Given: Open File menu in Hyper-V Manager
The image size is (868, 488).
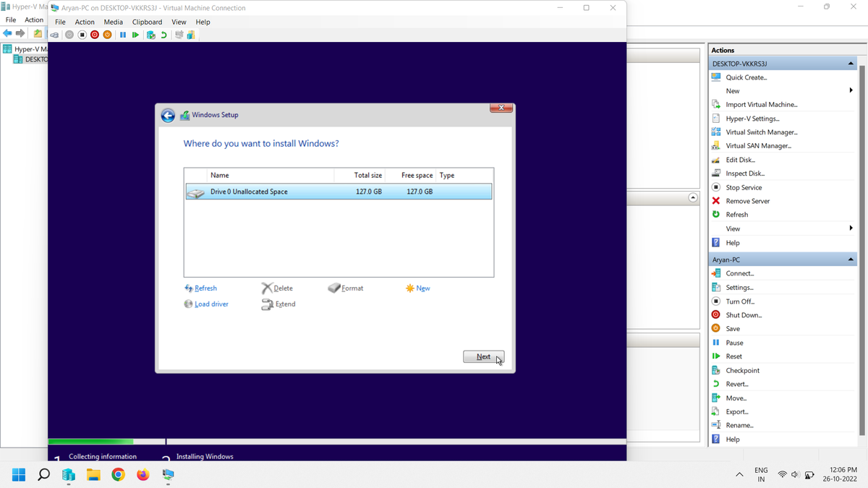Looking at the screenshot, I should pos(11,20).
